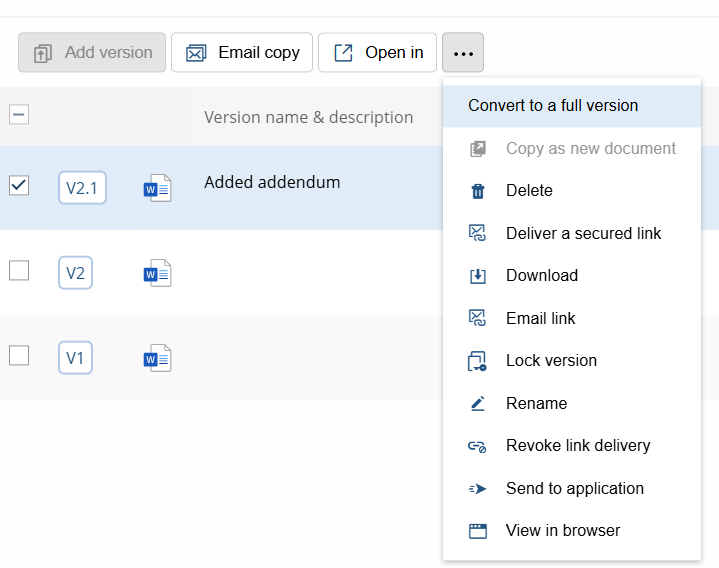
Task: Choose Email link menu entry
Action: (x=572, y=318)
